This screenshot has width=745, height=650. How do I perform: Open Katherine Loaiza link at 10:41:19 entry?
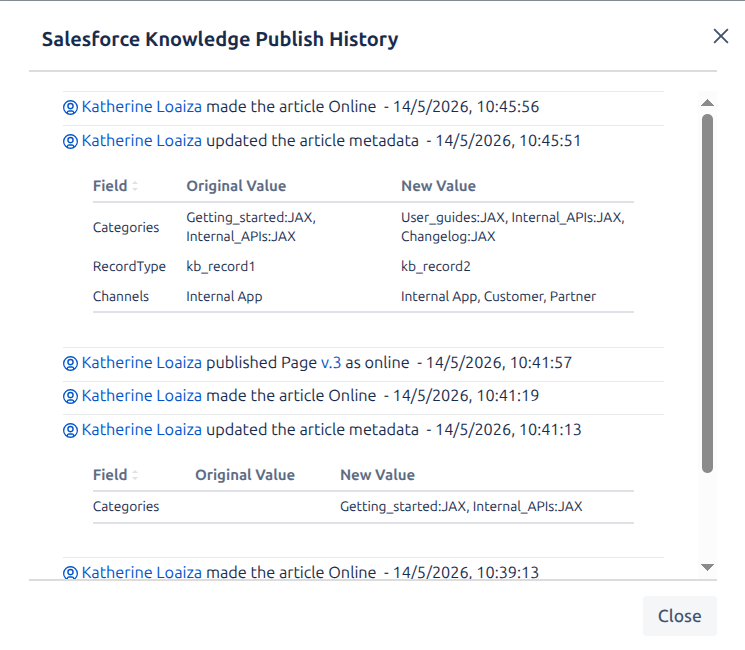point(142,395)
